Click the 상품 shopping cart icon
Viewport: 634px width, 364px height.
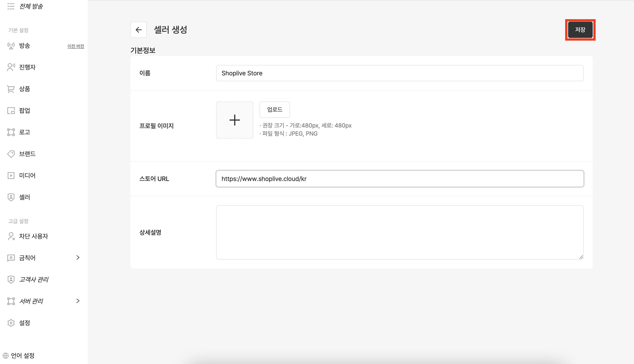point(11,89)
